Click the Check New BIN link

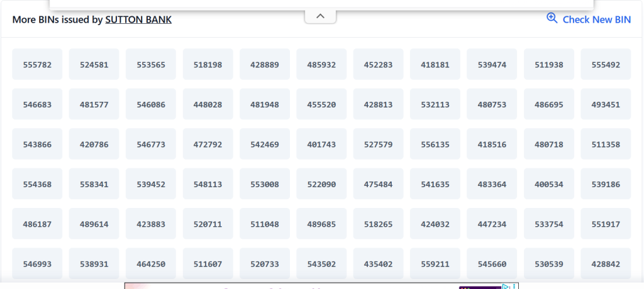point(596,19)
